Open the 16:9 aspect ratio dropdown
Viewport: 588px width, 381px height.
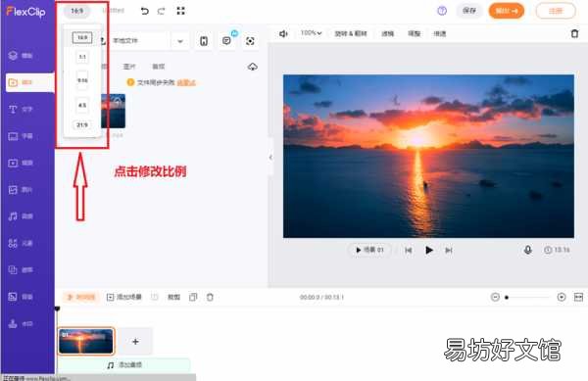[76, 11]
